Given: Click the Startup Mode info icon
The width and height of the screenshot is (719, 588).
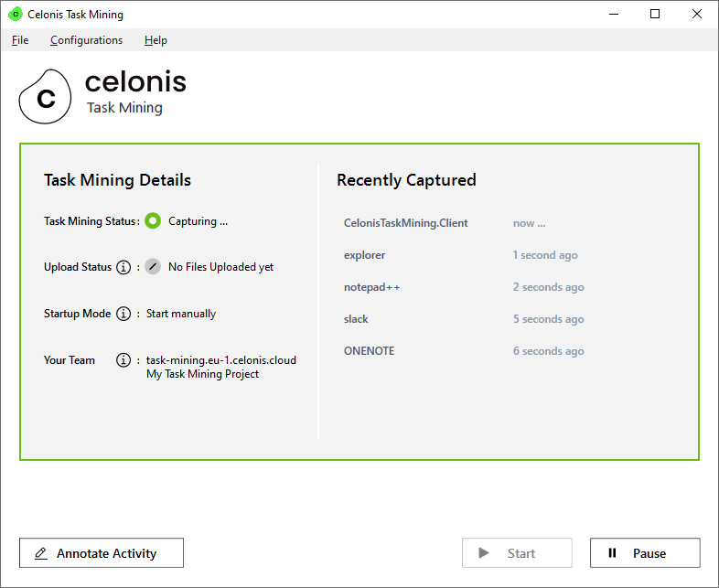Looking at the screenshot, I should pos(123,314).
